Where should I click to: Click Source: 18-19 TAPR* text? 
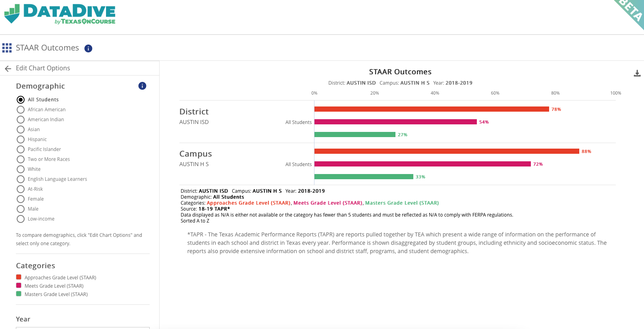pos(205,209)
